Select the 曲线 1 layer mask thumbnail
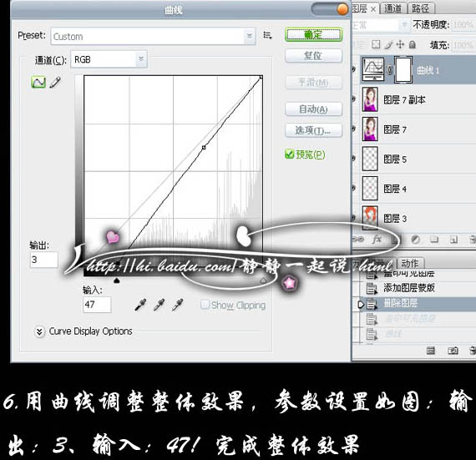Screen dimensions: 476x460 [x=403, y=70]
